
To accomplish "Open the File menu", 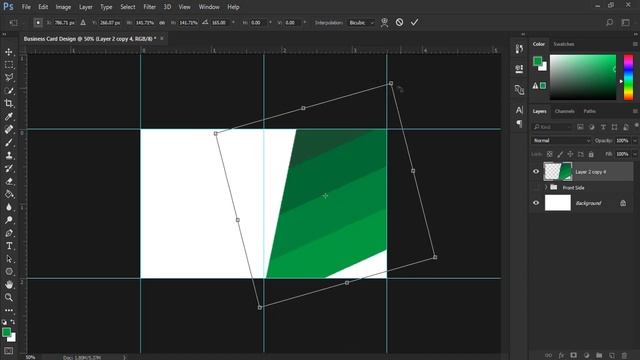I will tap(26, 7).
